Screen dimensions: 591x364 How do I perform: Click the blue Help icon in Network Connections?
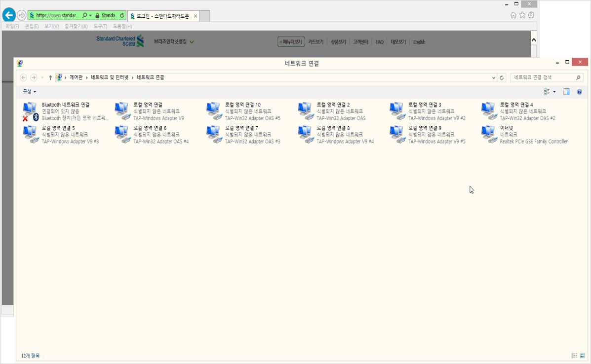(579, 91)
